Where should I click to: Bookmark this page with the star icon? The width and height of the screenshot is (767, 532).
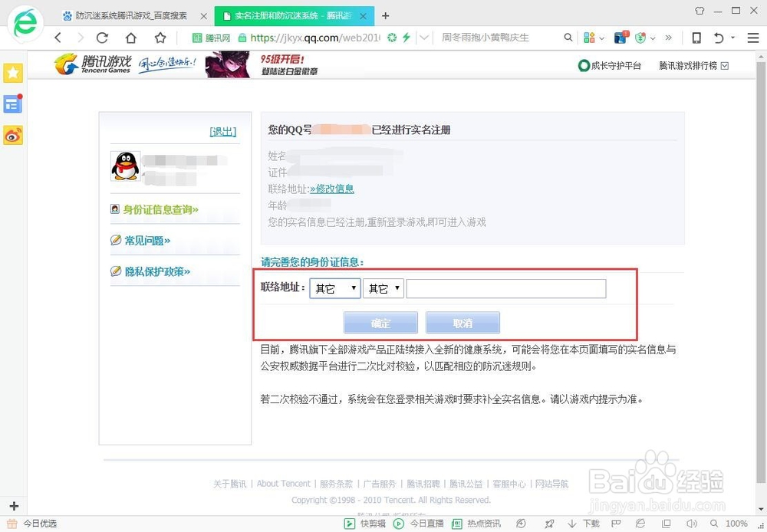[x=160, y=38]
